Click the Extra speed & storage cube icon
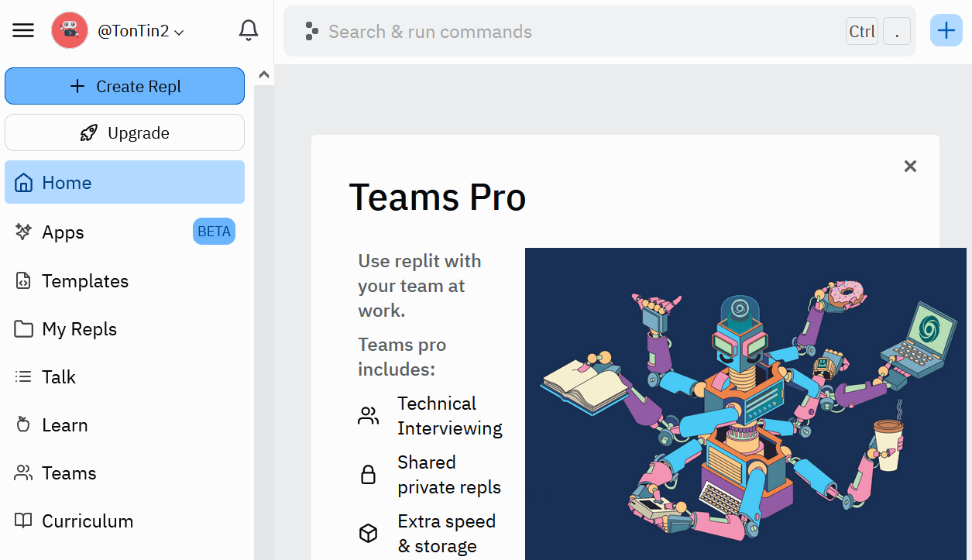Viewport: 972px width, 560px height. [x=369, y=534]
